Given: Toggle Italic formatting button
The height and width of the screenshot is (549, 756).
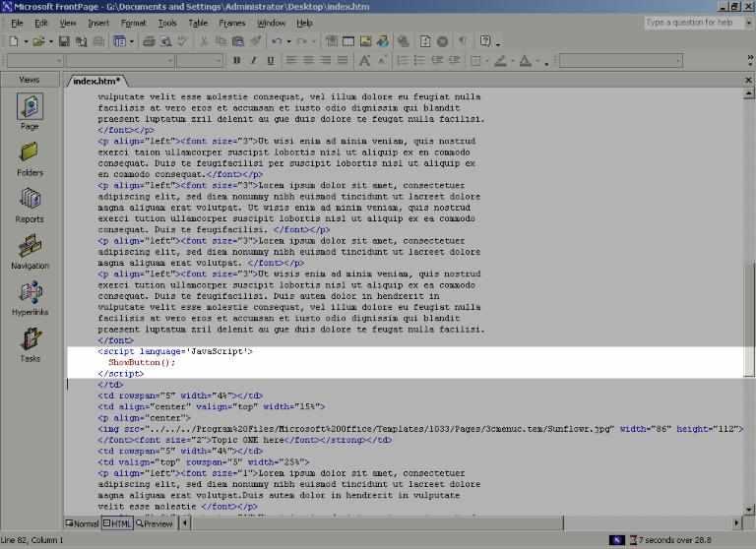Looking at the screenshot, I should tap(253, 61).
